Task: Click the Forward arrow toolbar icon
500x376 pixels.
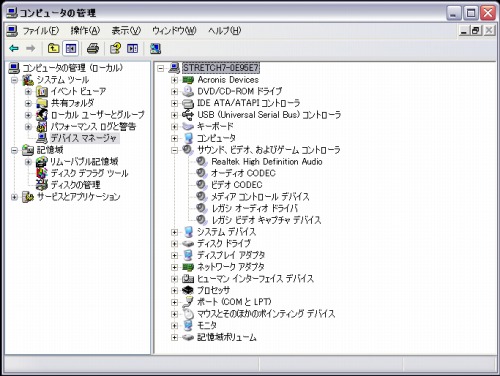Action: coord(31,49)
